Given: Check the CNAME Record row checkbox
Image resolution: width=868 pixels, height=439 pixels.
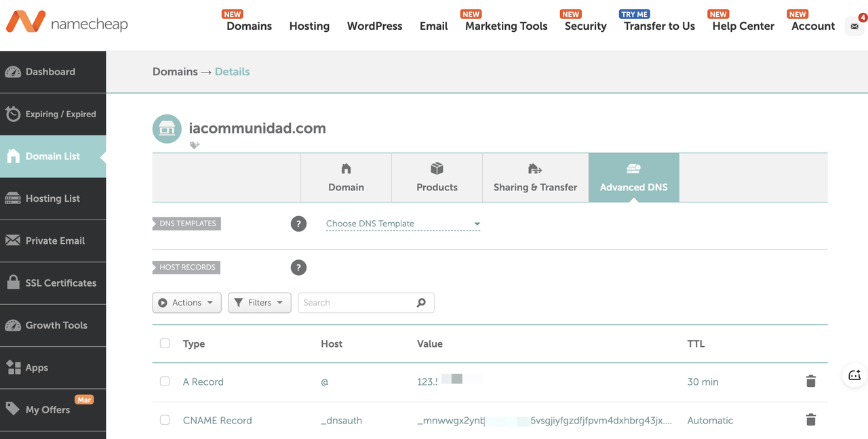Looking at the screenshot, I should tap(165, 420).
